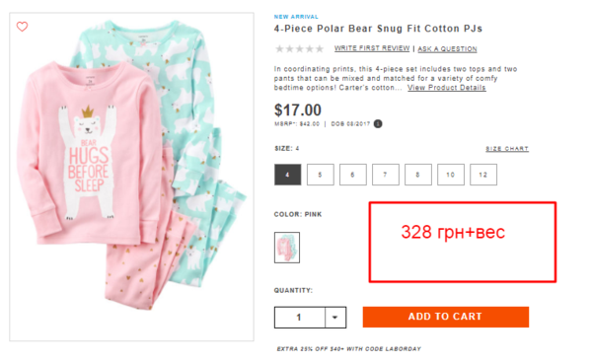Choose size 8 option

click(x=418, y=175)
